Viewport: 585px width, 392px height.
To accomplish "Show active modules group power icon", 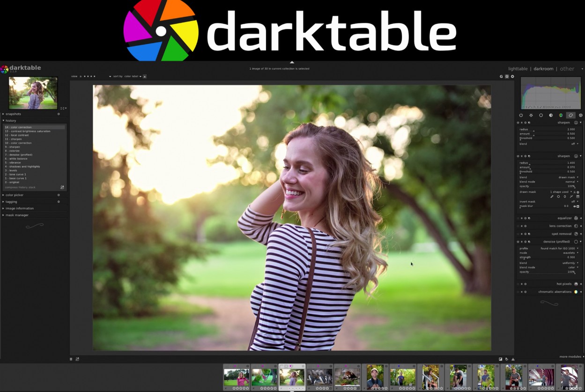I will pyautogui.click(x=521, y=115).
